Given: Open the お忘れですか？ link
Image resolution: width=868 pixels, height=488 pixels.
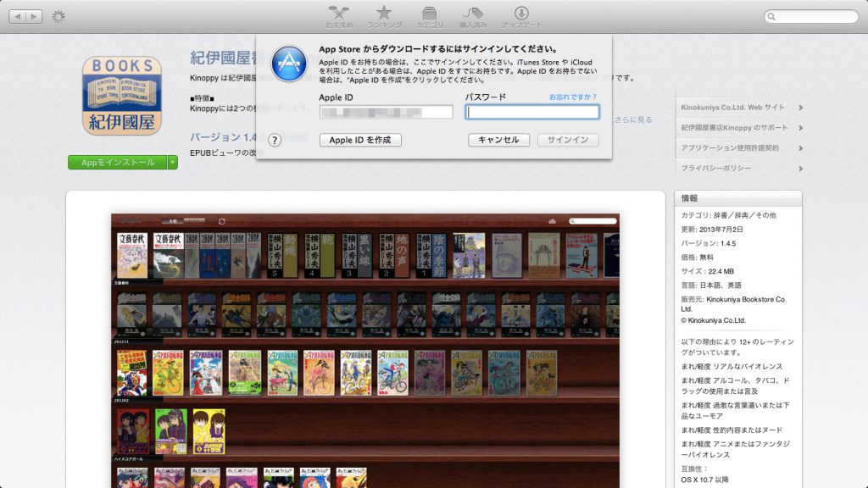Looking at the screenshot, I should 573,97.
